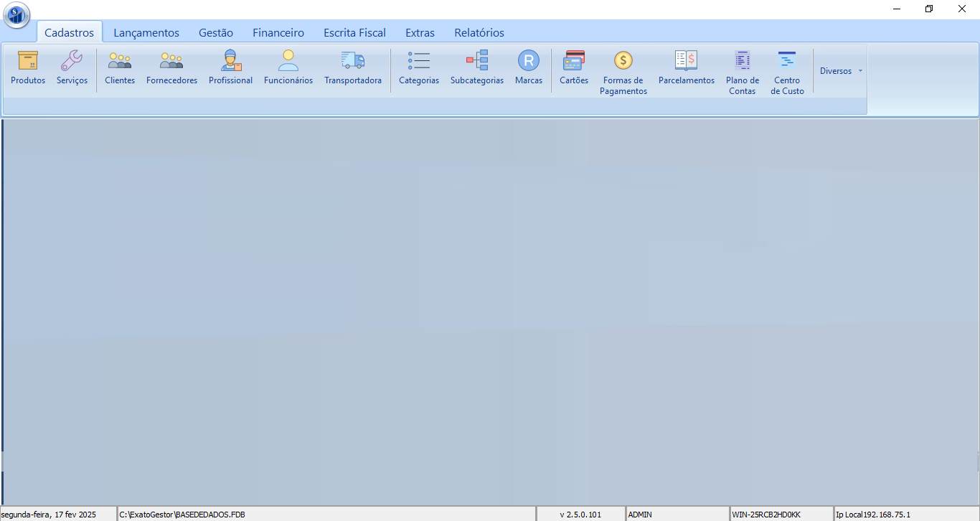Viewport: 980px width, 521px height.
Task: Open Formas de Pagamentos coin icon
Action: pos(623,61)
